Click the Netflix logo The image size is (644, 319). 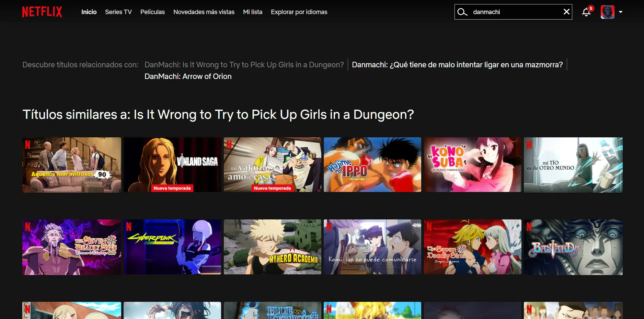pyautogui.click(x=42, y=12)
